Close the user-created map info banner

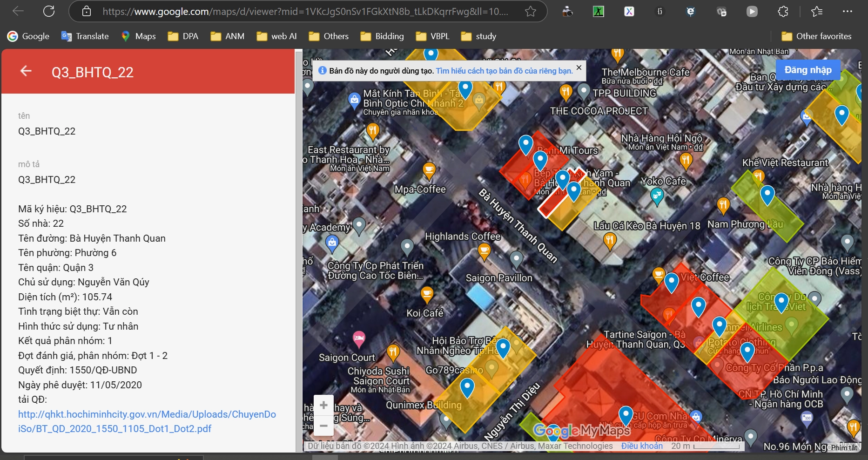(x=579, y=68)
